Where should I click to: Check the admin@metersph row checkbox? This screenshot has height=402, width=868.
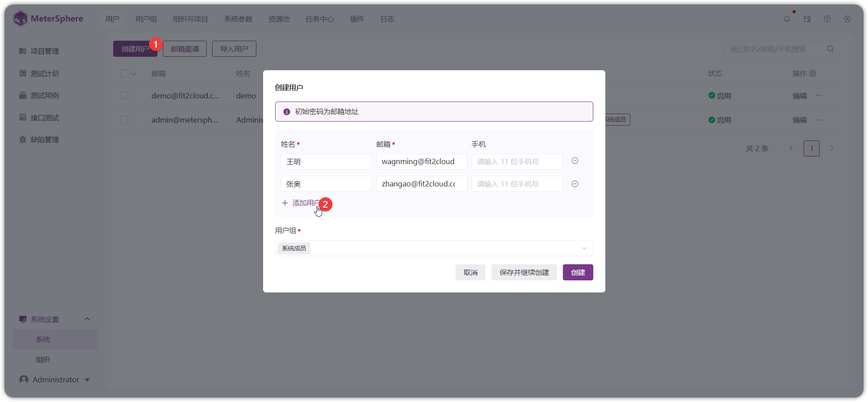[124, 120]
